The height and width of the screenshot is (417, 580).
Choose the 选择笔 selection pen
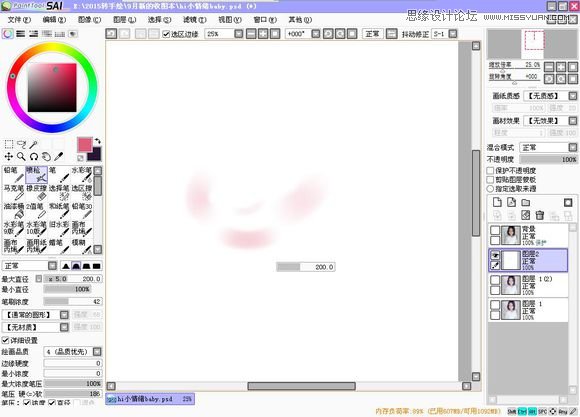[59, 192]
